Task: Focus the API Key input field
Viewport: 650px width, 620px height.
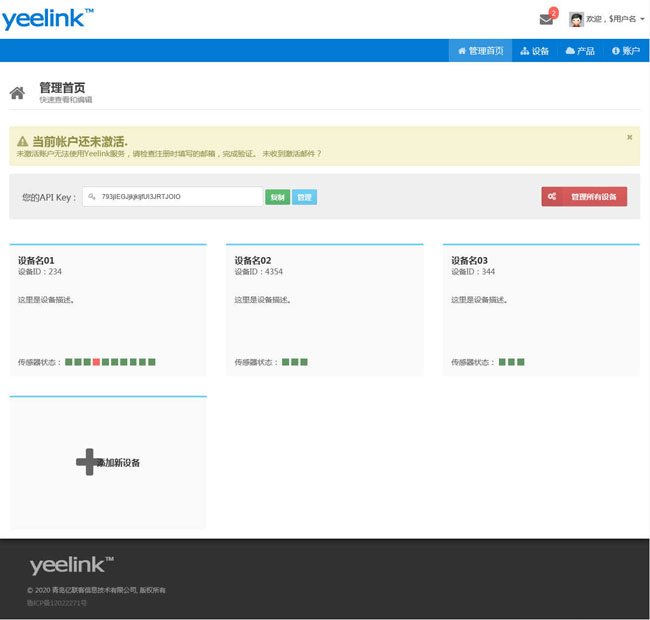Action: tap(172, 197)
